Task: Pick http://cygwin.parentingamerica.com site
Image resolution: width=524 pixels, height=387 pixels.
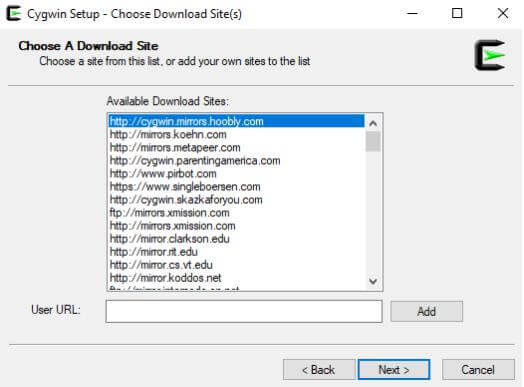Action: click(237, 160)
